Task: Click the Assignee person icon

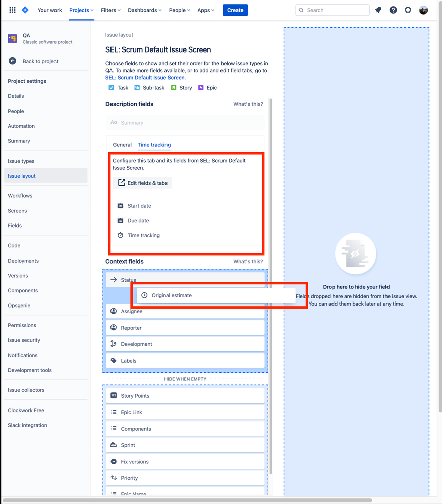Action: (x=114, y=311)
